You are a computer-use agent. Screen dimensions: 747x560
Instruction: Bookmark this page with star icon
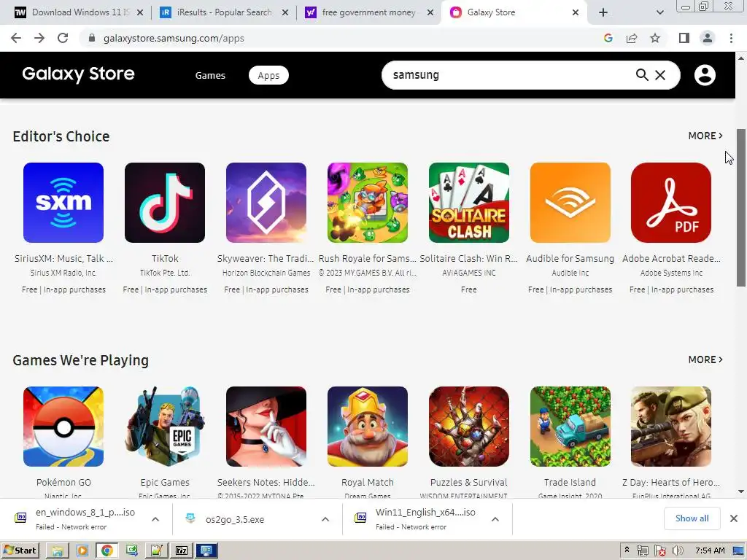click(x=655, y=38)
